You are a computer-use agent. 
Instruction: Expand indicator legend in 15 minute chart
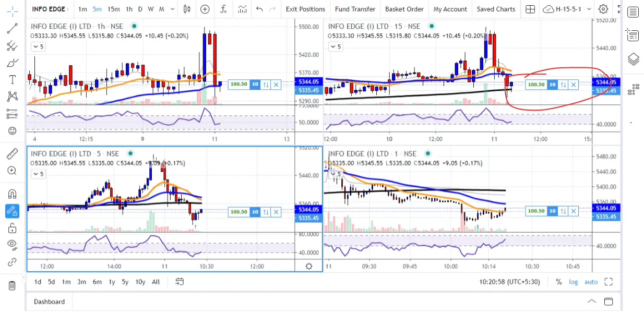[x=336, y=46]
